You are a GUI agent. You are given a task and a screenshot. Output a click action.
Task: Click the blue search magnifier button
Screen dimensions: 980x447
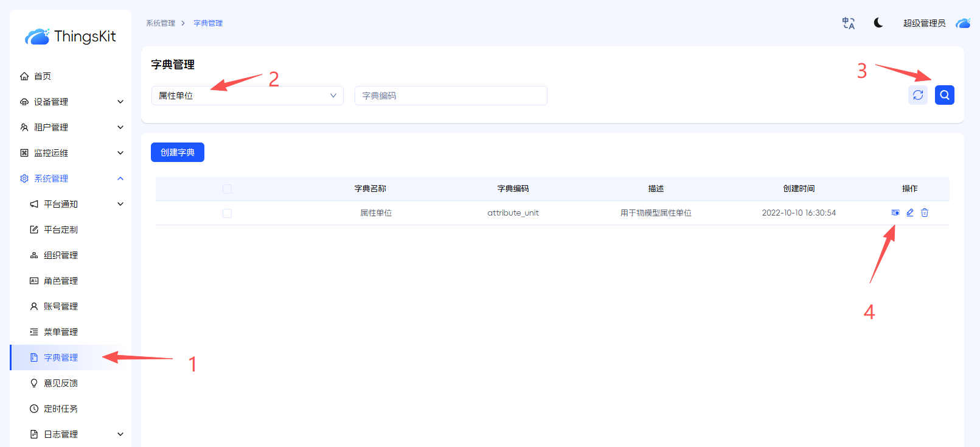click(x=944, y=95)
